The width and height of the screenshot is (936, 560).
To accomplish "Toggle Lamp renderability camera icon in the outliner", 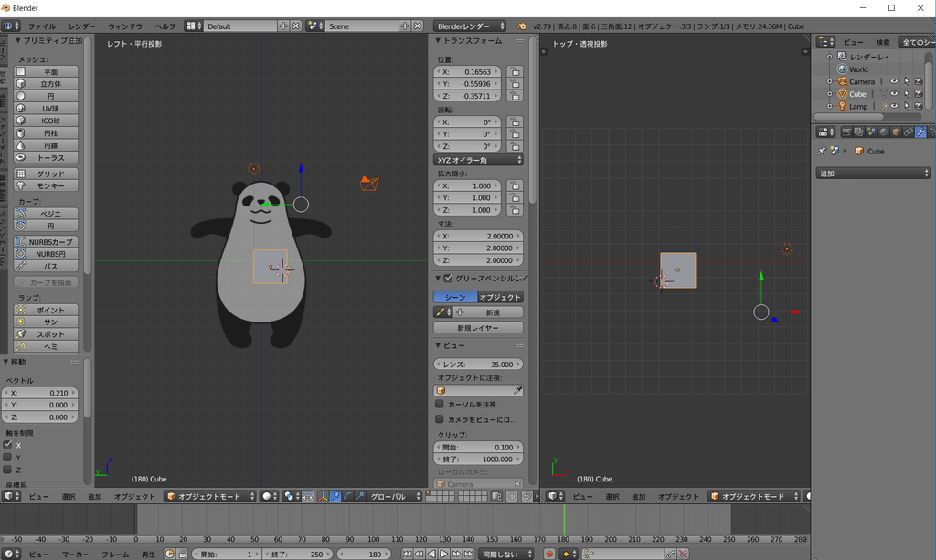I will (919, 106).
